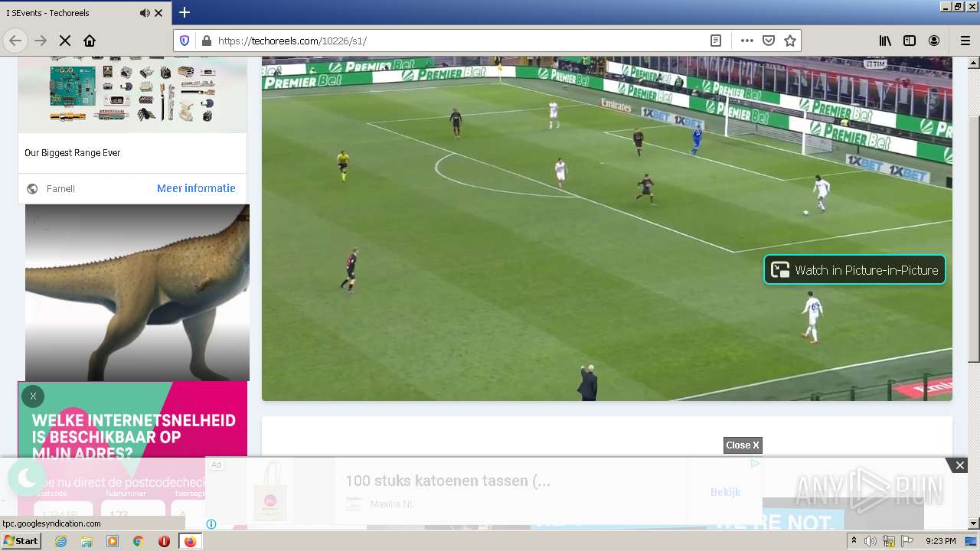Close the pink internet ad overlay
Image resolution: width=980 pixels, height=551 pixels.
pyautogui.click(x=33, y=396)
